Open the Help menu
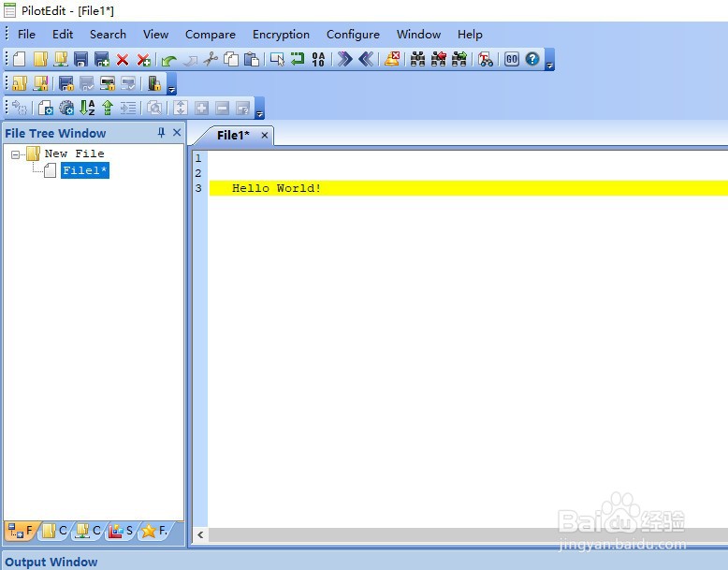The width and height of the screenshot is (728, 570). click(x=470, y=35)
